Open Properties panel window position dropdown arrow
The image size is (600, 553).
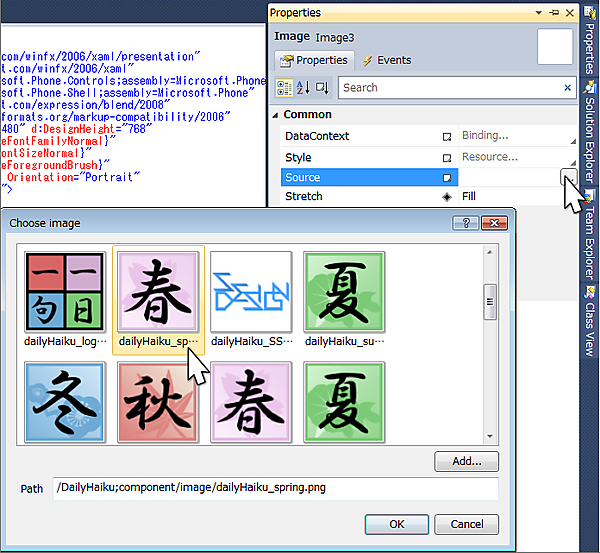pos(539,13)
